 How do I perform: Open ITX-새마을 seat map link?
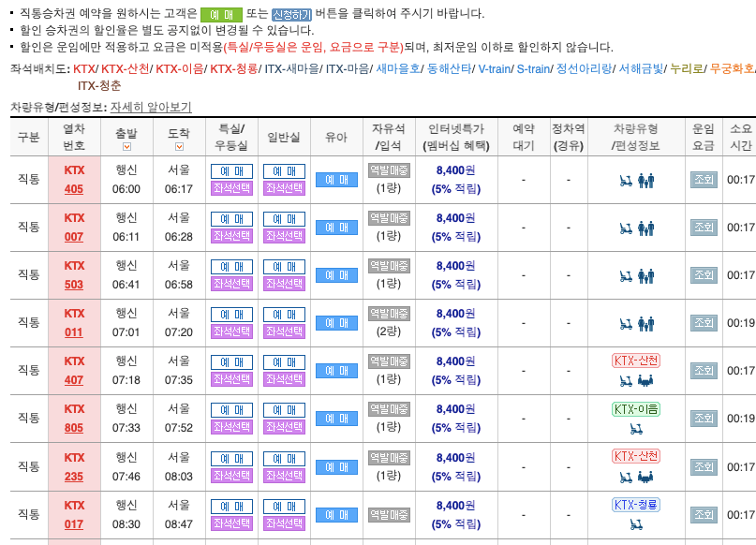click(291, 69)
